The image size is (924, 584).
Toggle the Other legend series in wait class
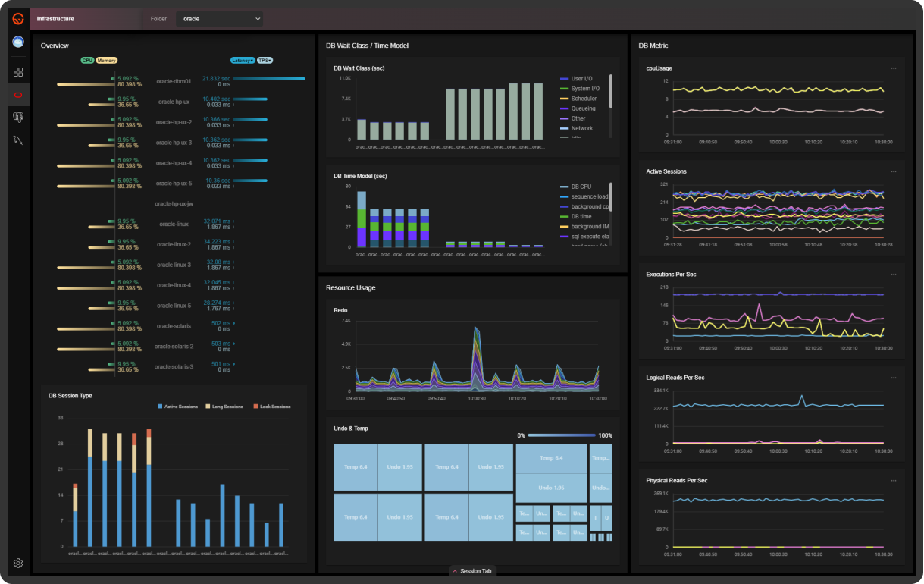[x=572, y=118]
